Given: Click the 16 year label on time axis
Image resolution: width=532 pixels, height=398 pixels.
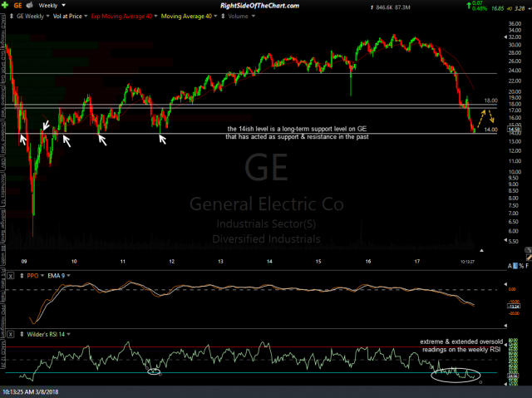Looking at the screenshot, I should point(368,262).
